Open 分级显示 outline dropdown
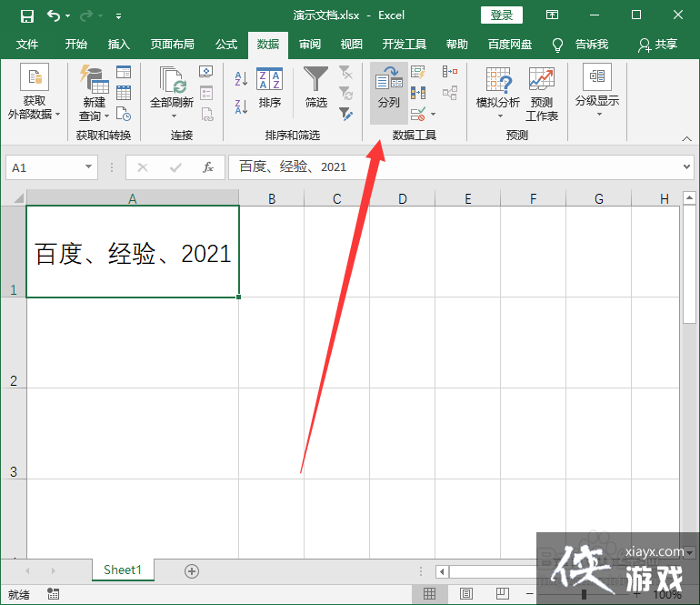 [597, 91]
